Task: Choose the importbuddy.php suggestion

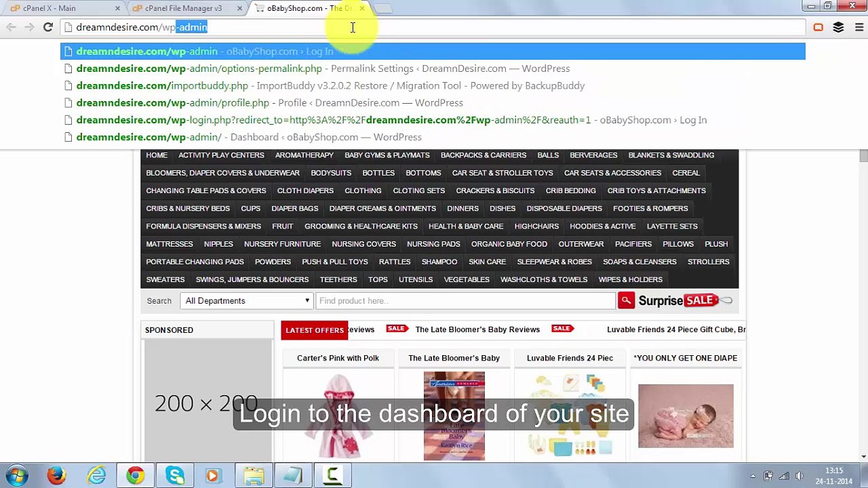Action: pyautogui.click(x=433, y=85)
